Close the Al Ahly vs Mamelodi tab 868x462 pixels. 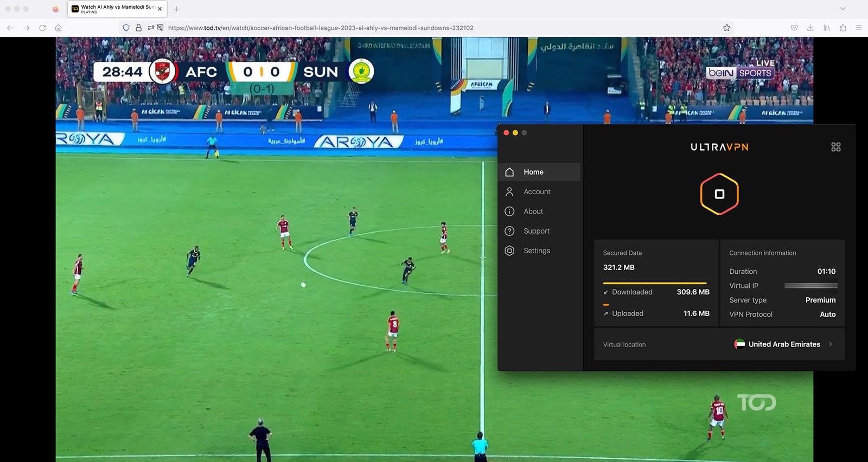tap(159, 9)
